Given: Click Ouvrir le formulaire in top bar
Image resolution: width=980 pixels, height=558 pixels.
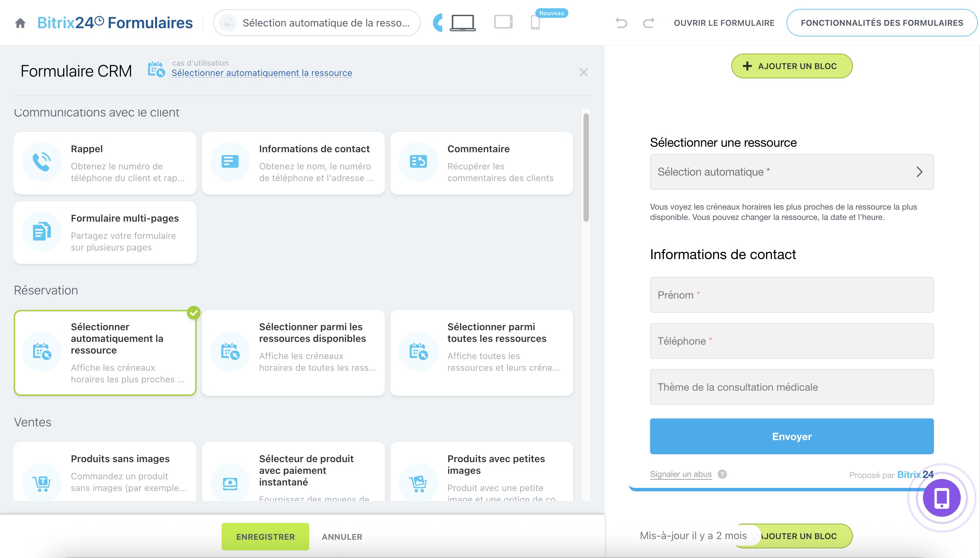Looking at the screenshot, I should tap(724, 23).
